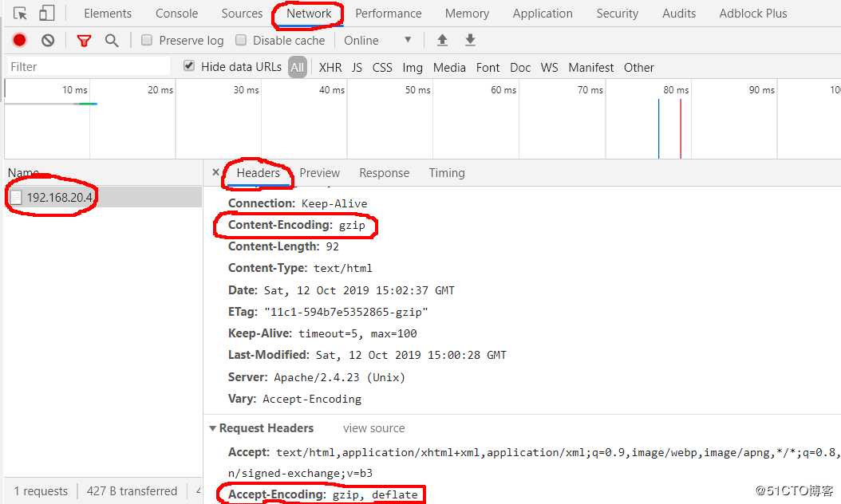Open the Console panel tab
Screen dimensions: 841x504
click(x=176, y=14)
